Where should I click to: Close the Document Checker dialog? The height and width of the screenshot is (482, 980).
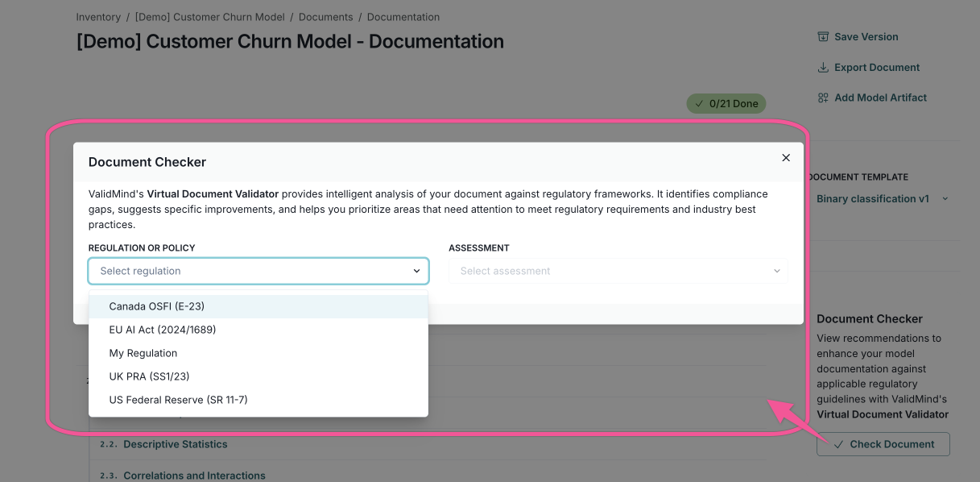(786, 158)
